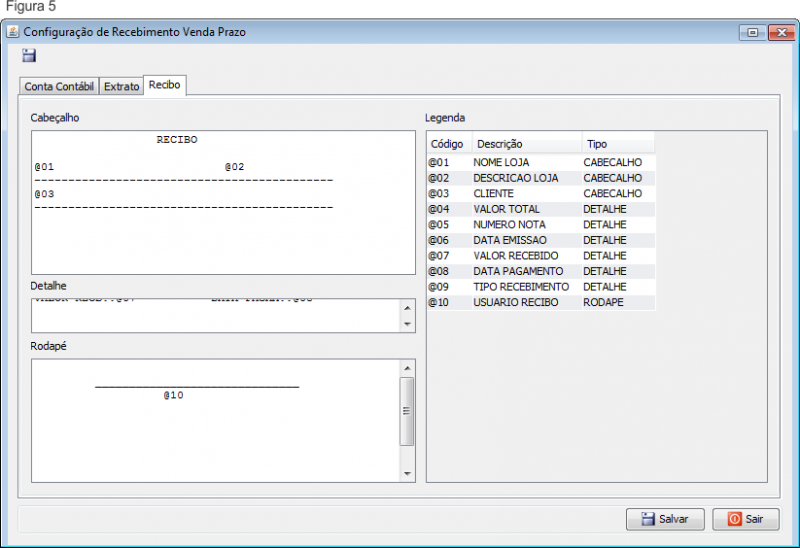Sort by the Descrição column header

tap(527, 144)
